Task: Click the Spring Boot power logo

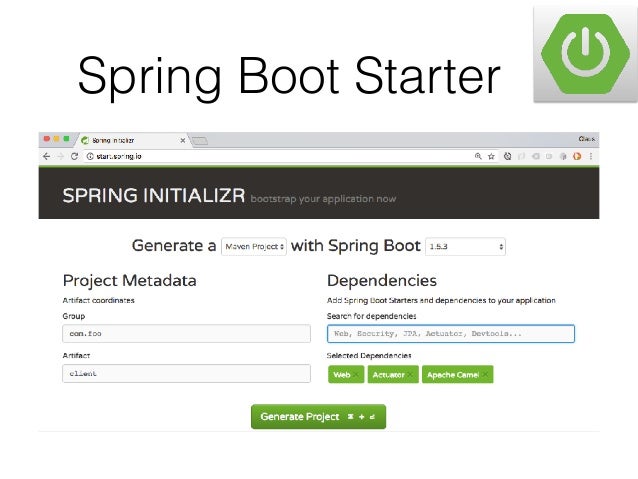Action: point(585,53)
